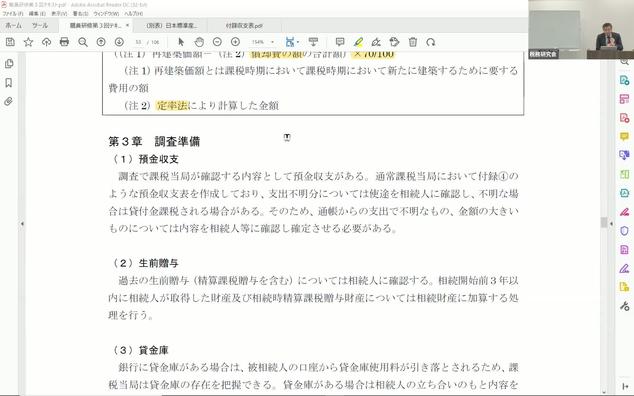
Task: Open the purple Request Signatures tool
Action: click(624, 268)
